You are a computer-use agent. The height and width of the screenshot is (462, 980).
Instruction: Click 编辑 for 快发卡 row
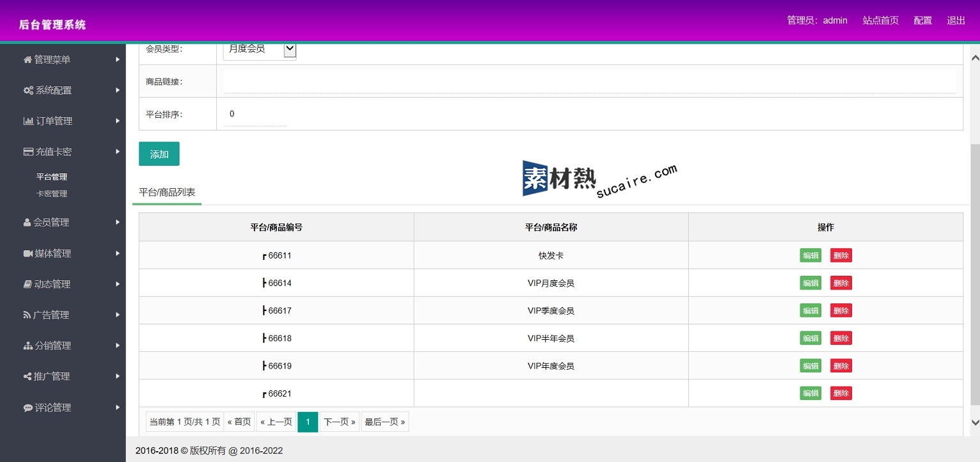(810, 255)
